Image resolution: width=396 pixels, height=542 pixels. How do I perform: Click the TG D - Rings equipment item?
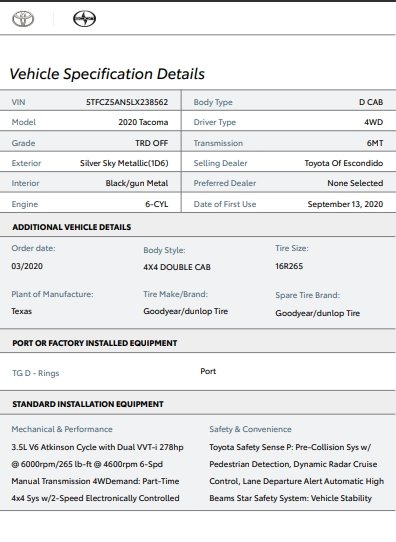[36, 373]
